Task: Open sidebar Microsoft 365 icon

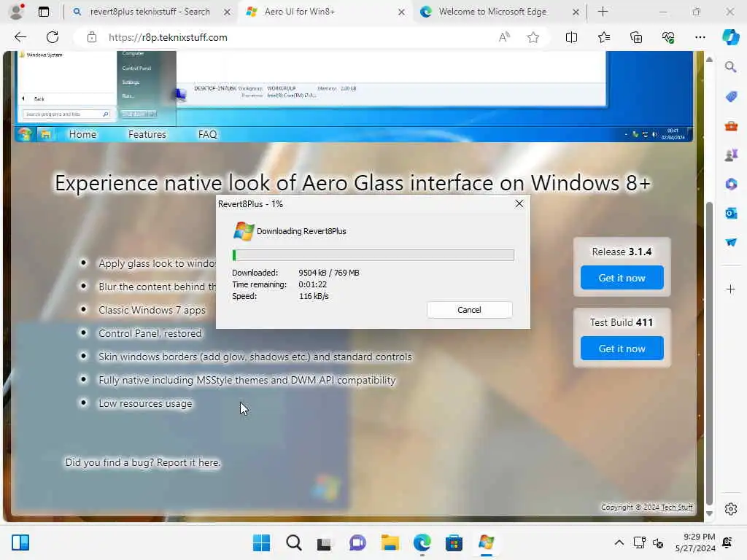Action: coord(731,184)
